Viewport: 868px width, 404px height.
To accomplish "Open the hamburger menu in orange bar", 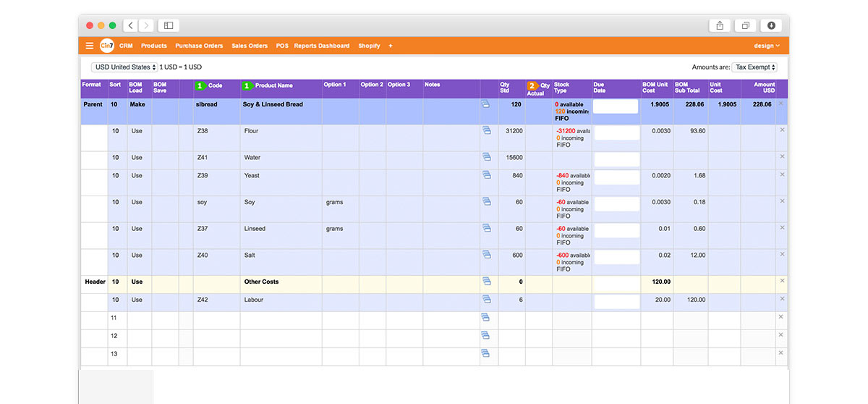I will point(90,46).
